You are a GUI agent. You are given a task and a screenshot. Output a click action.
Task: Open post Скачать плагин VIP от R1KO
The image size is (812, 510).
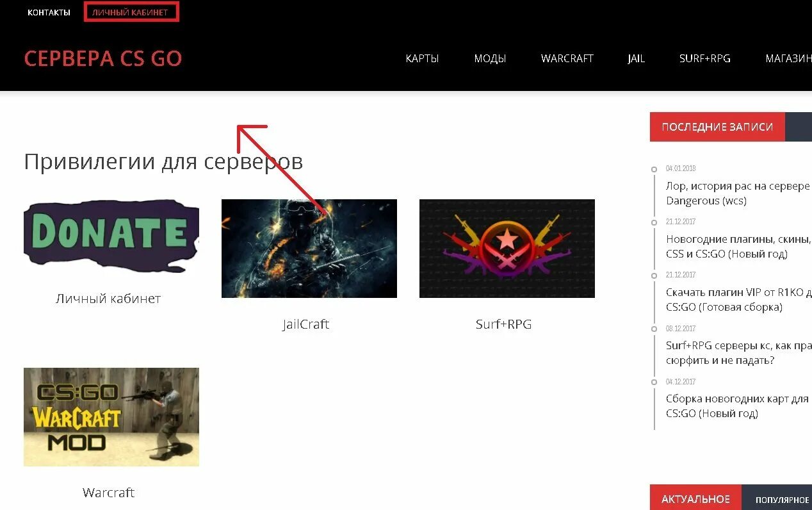pos(738,300)
